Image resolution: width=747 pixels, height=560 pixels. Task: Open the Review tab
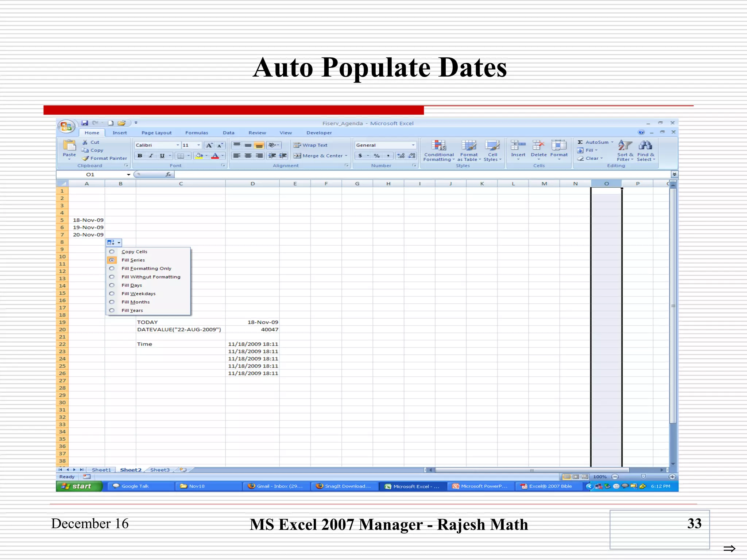(257, 133)
